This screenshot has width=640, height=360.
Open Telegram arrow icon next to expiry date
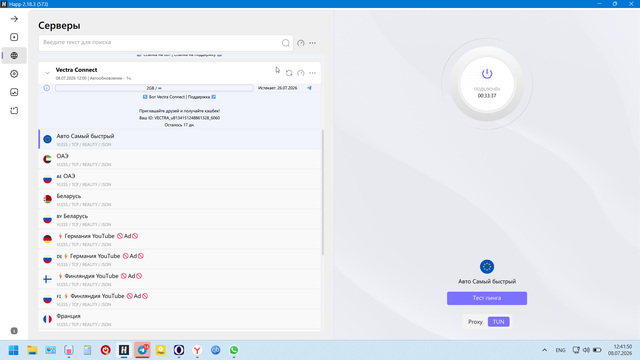point(309,88)
